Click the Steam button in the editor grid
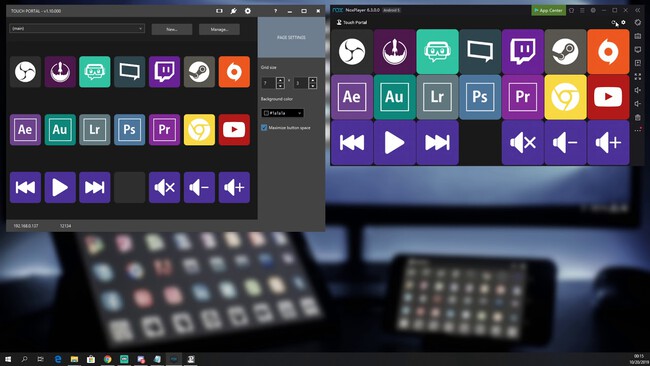The image size is (650, 366). tap(199, 72)
